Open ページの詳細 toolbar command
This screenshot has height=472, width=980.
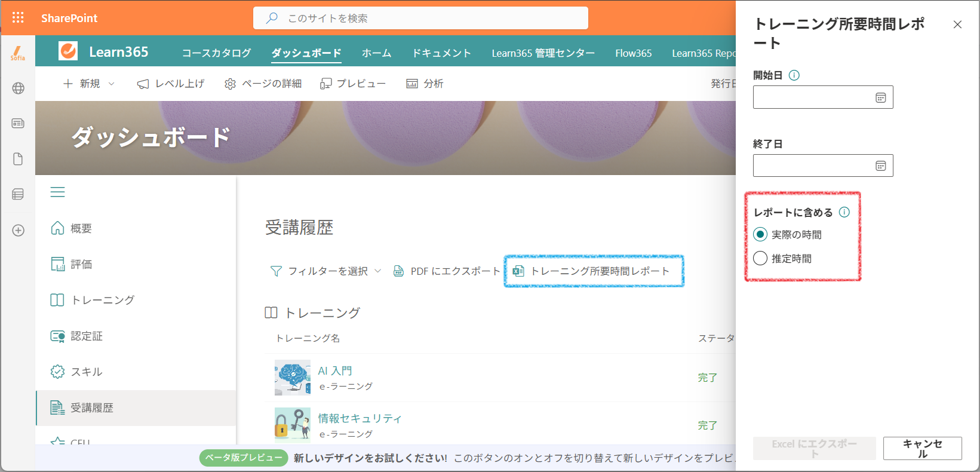[263, 84]
